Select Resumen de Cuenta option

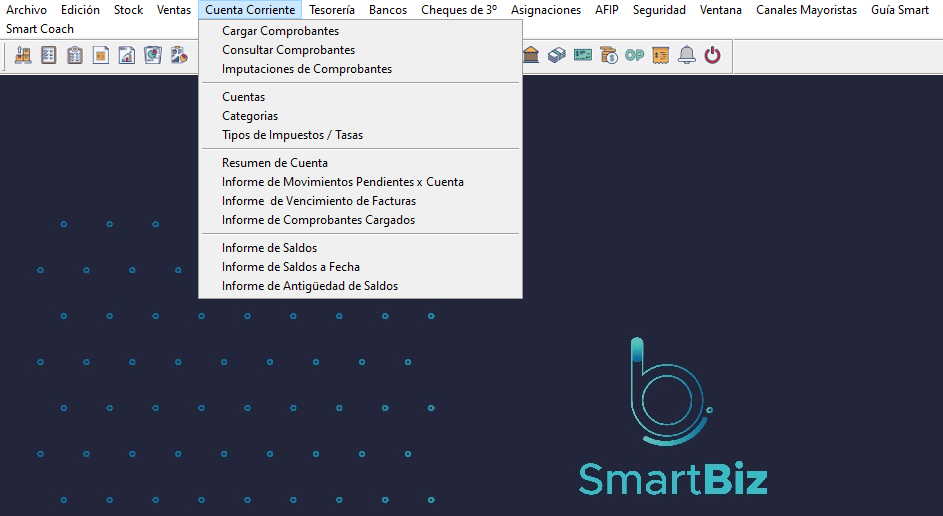(274, 163)
